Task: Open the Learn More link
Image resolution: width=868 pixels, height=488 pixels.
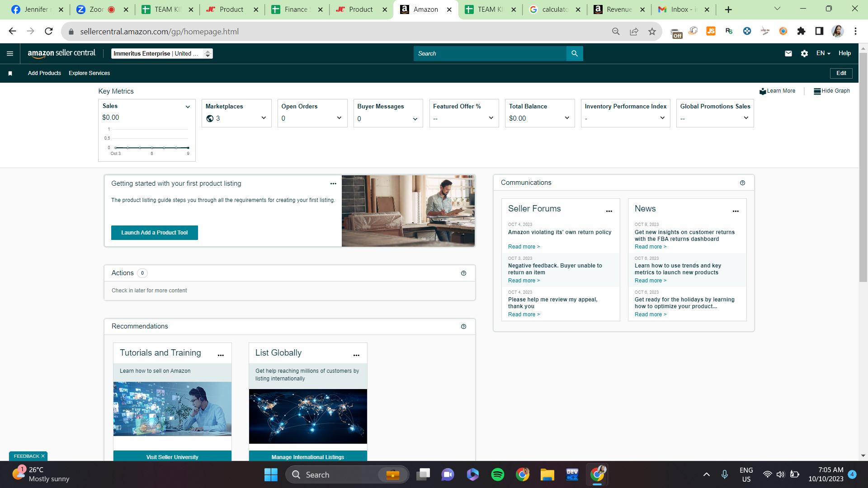Action: pos(777,91)
